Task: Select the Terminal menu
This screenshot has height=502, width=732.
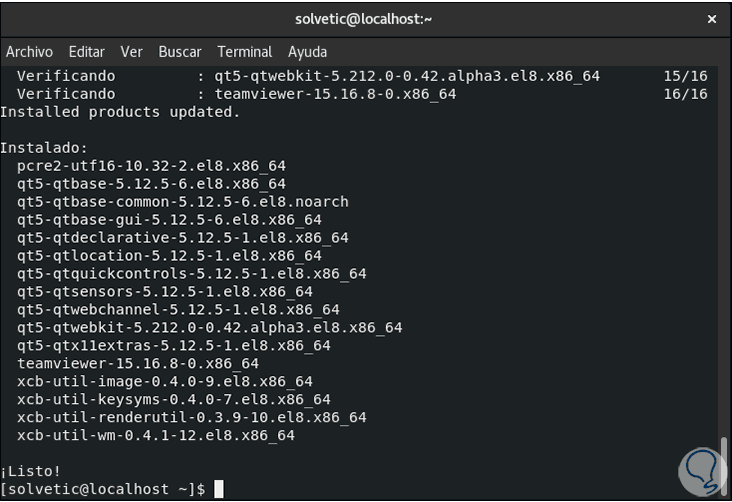Action: pyautogui.click(x=245, y=51)
